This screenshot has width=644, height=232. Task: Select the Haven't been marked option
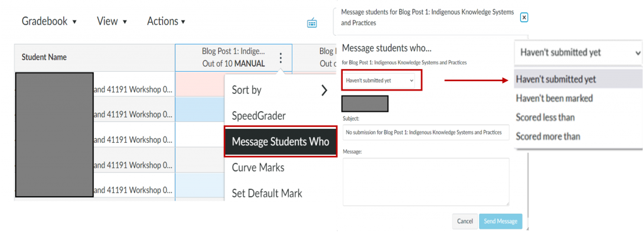click(554, 99)
